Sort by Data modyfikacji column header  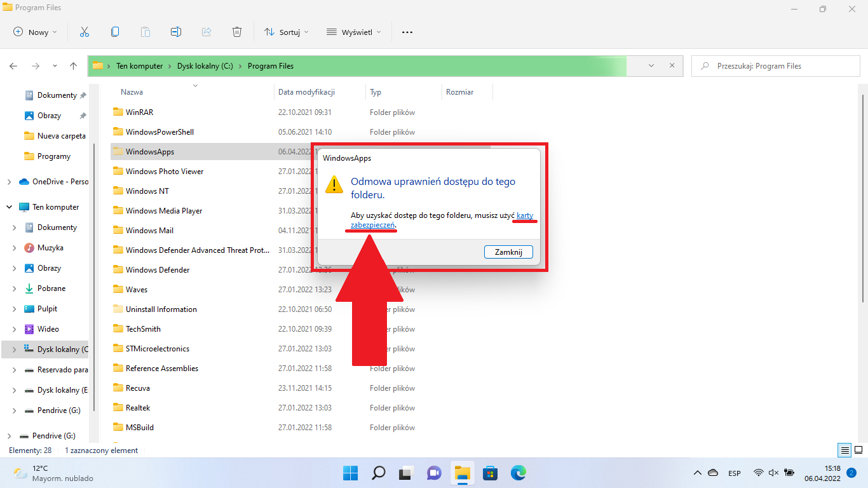click(x=306, y=92)
